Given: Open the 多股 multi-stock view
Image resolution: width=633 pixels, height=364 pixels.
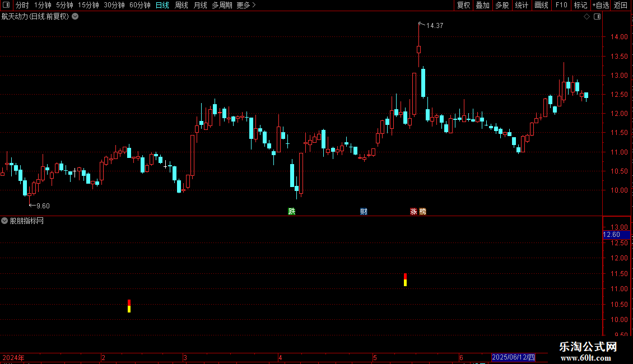Looking at the screenshot, I should coord(502,5).
